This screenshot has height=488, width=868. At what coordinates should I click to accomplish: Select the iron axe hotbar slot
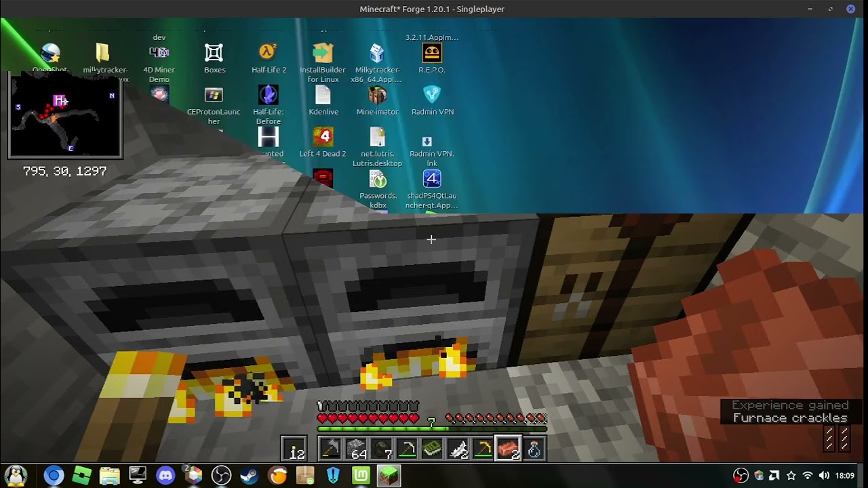click(x=330, y=449)
